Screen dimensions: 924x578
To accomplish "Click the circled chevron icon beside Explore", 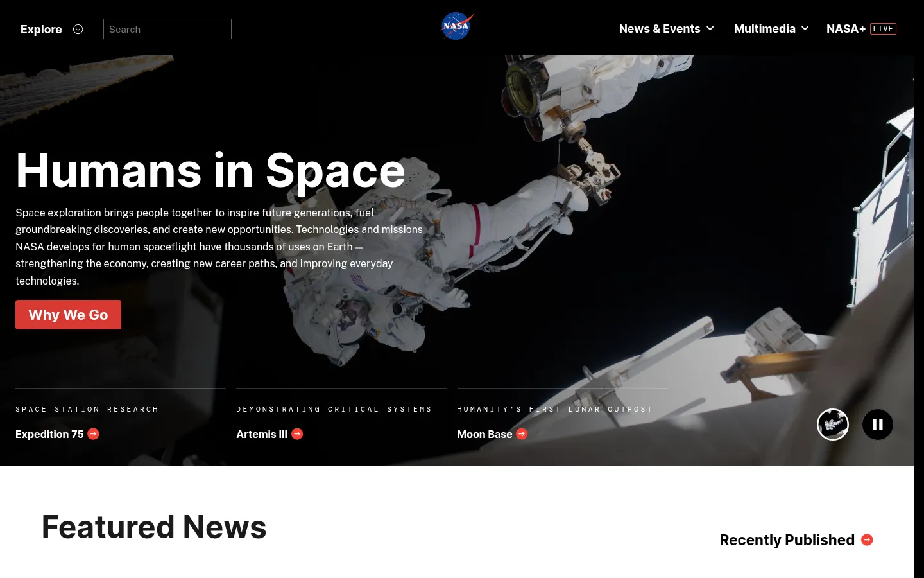I will (x=78, y=30).
